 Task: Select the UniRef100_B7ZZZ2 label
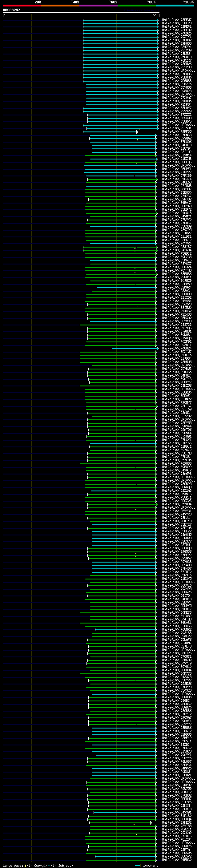pyautogui.click(x=176, y=115)
